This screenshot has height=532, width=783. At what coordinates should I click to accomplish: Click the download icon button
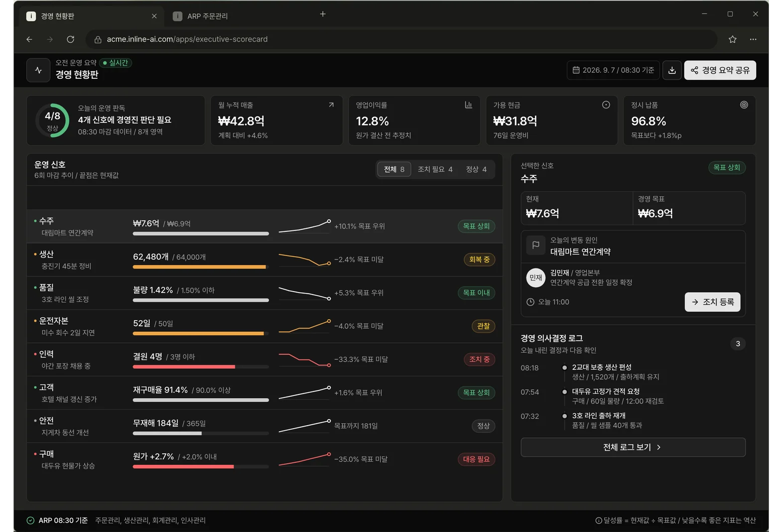click(672, 70)
